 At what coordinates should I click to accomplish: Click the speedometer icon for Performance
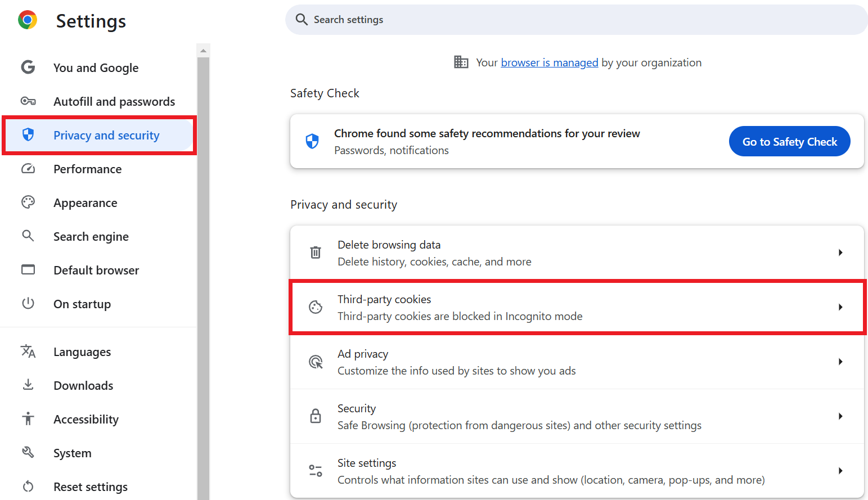point(28,169)
